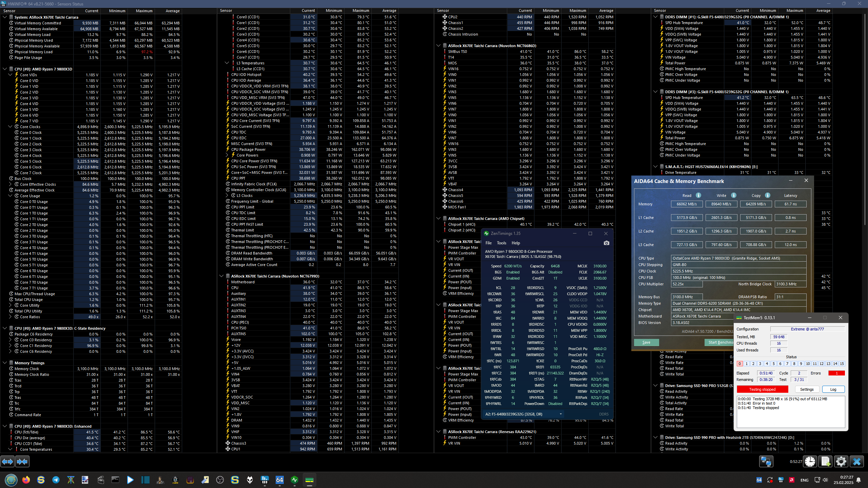This screenshot has height=488, width=868.
Task: Expand the Core Effective Clocks row
Action: click(x=10, y=184)
